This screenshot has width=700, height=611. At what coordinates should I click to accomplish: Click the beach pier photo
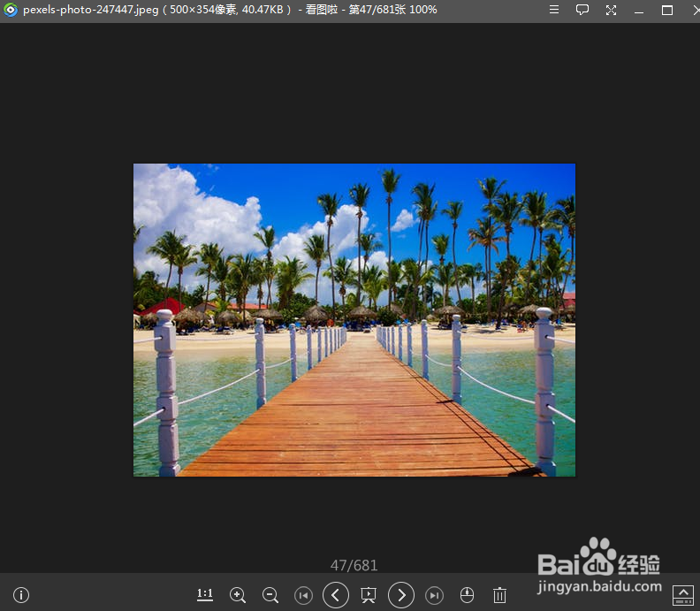click(354, 320)
